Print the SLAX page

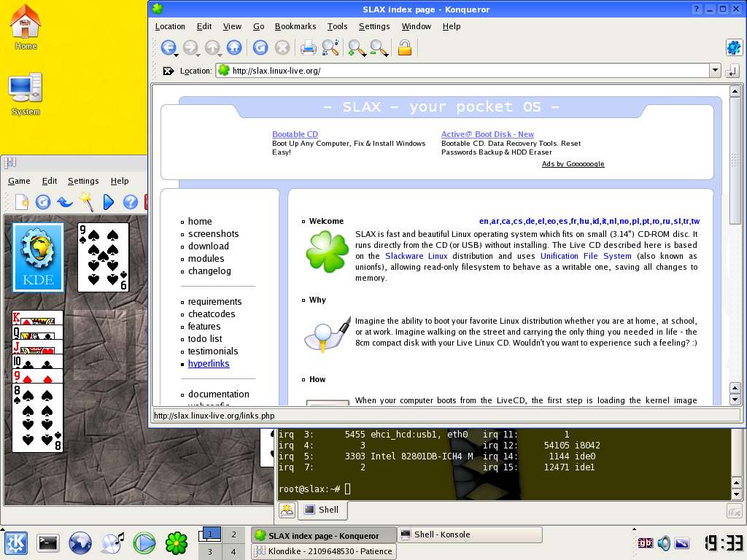308,47
